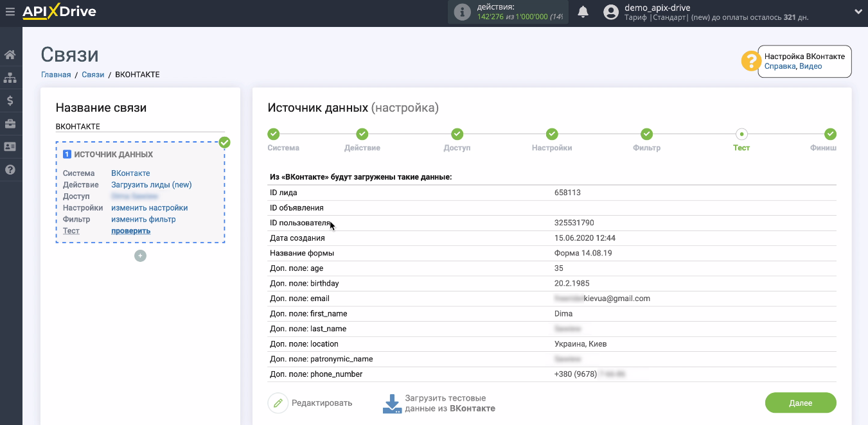Image resolution: width=868 pixels, height=425 pixels.
Task: Click the Доп. поле: last_name label
Action: coord(308,329)
